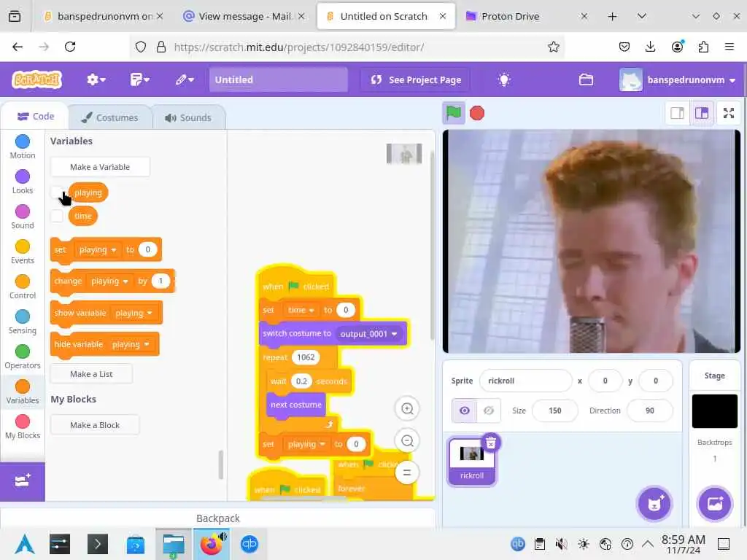This screenshot has height=560, width=747.
Task: Open My Stuff folder icon
Action: click(586, 79)
